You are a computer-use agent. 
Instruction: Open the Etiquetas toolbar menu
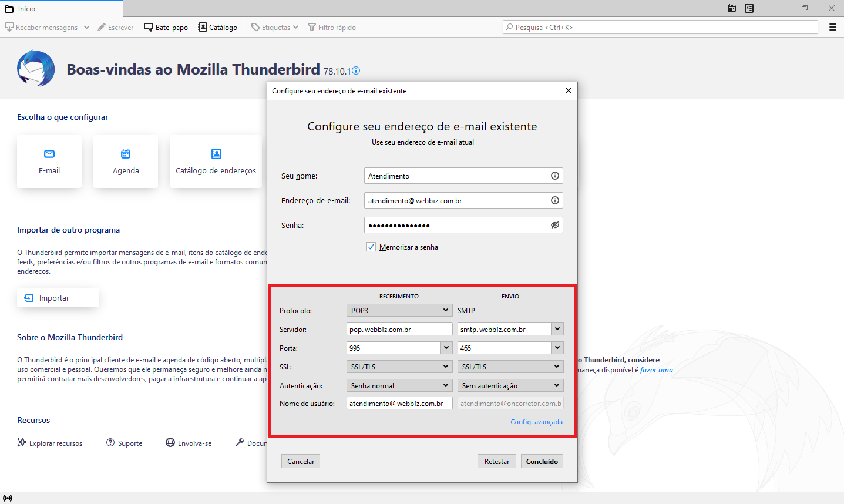click(x=275, y=28)
